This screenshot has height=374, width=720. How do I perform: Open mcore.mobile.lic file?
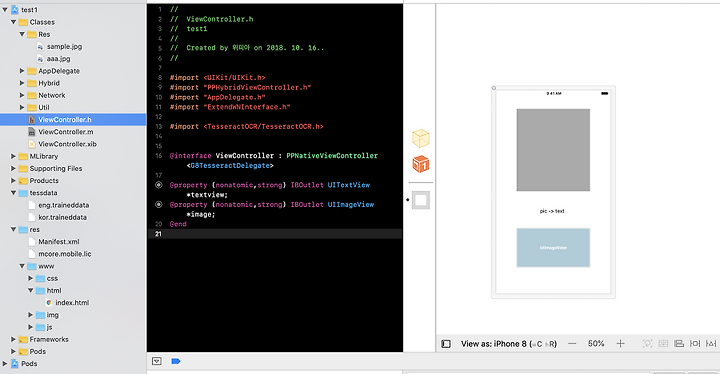tap(65, 254)
